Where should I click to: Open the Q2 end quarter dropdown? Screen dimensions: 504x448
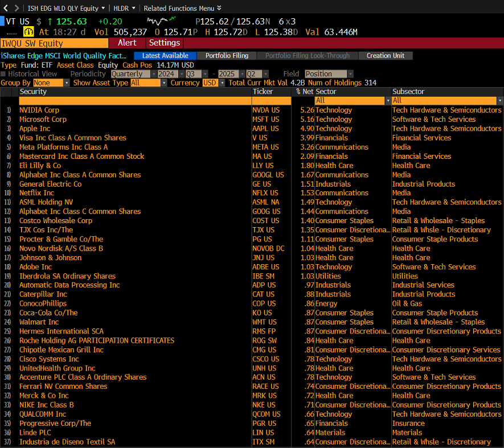[x=257, y=74]
